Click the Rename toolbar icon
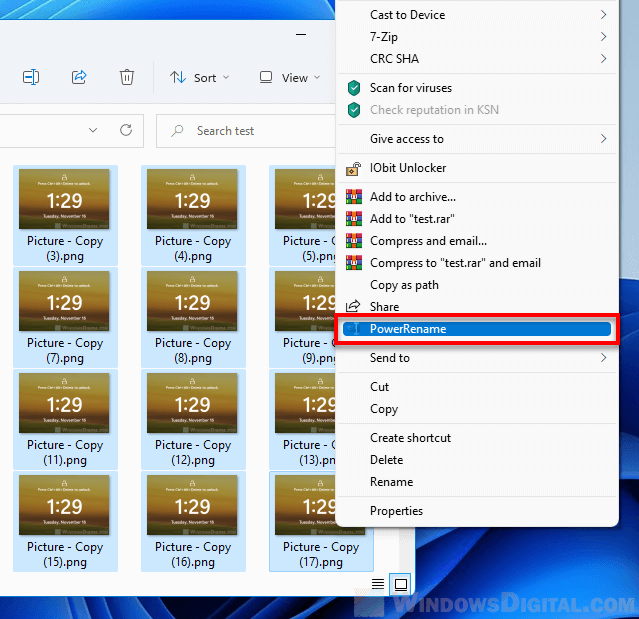The height and width of the screenshot is (619, 639). 31,77
